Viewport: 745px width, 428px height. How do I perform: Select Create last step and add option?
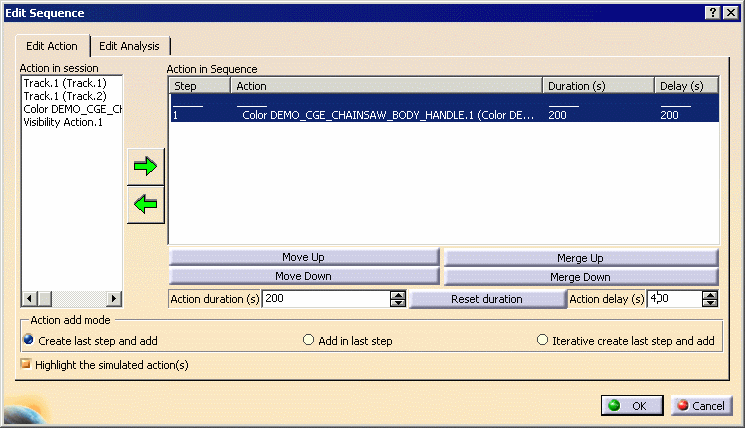27,341
